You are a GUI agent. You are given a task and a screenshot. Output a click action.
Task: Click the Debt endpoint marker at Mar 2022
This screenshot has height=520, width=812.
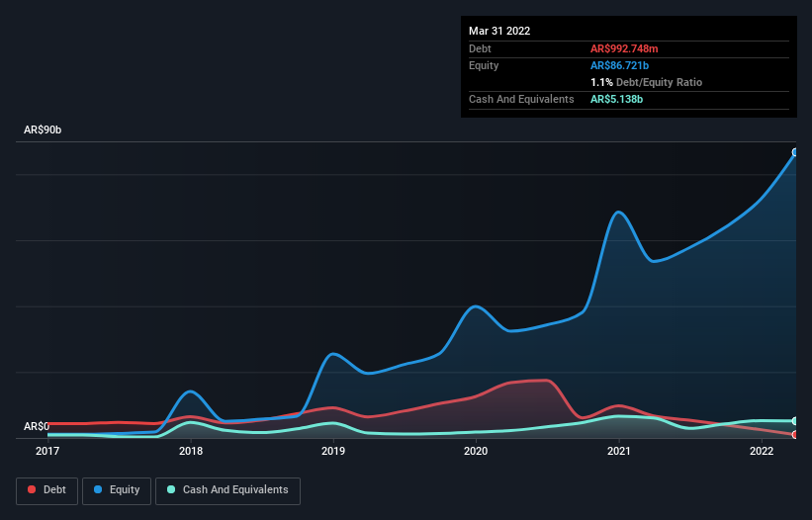(795, 435)
